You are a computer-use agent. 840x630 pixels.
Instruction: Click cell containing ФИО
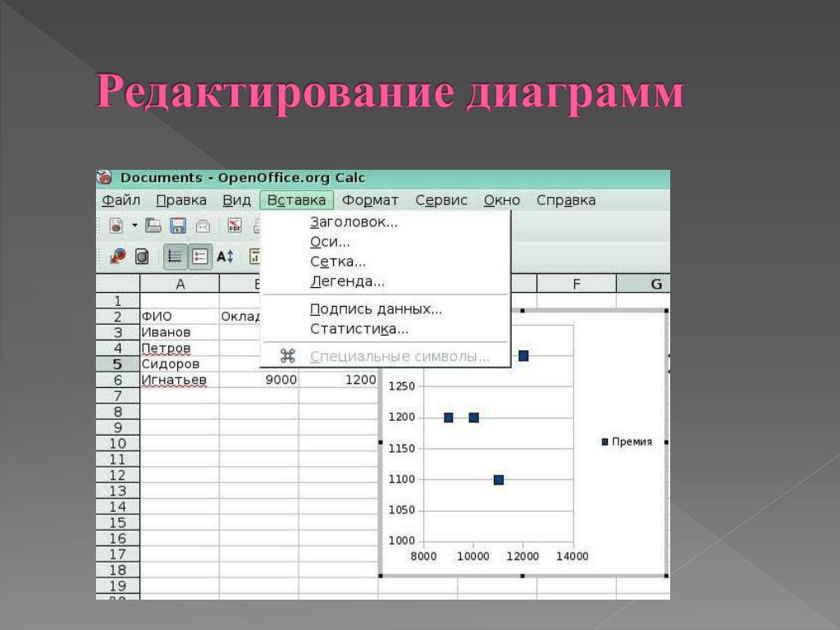point(180,317)
